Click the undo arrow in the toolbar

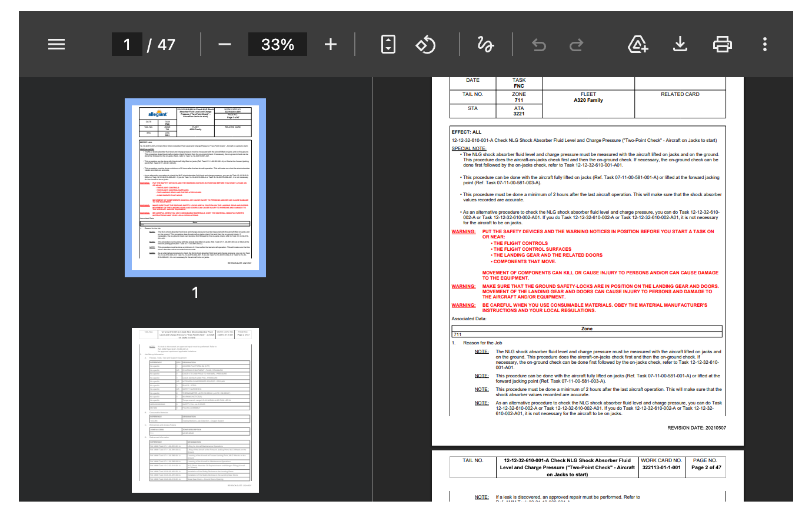(x=538, y=44)
